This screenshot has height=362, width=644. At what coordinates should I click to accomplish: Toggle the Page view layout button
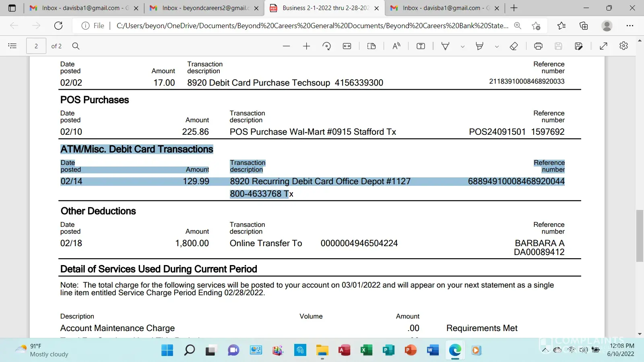[x=372, y=46]
